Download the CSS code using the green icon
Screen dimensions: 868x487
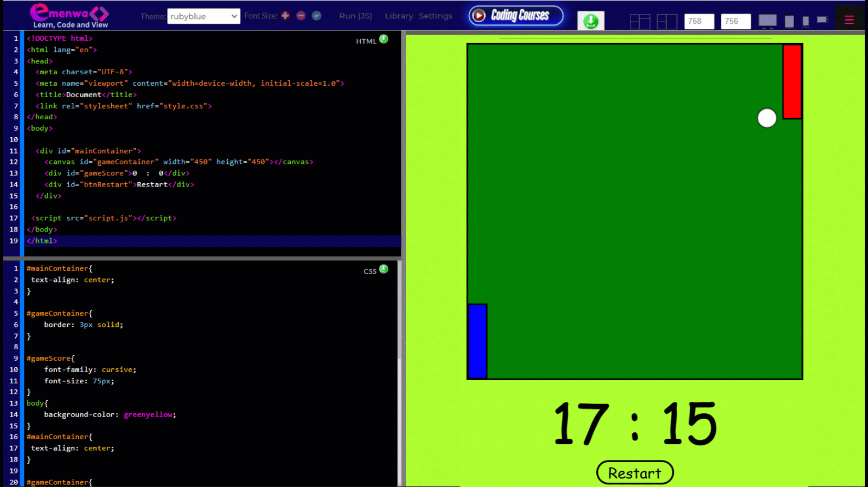384,269
